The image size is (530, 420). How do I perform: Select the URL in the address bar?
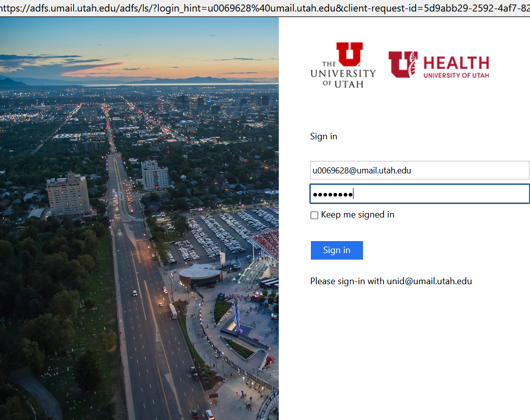point(265,8)
